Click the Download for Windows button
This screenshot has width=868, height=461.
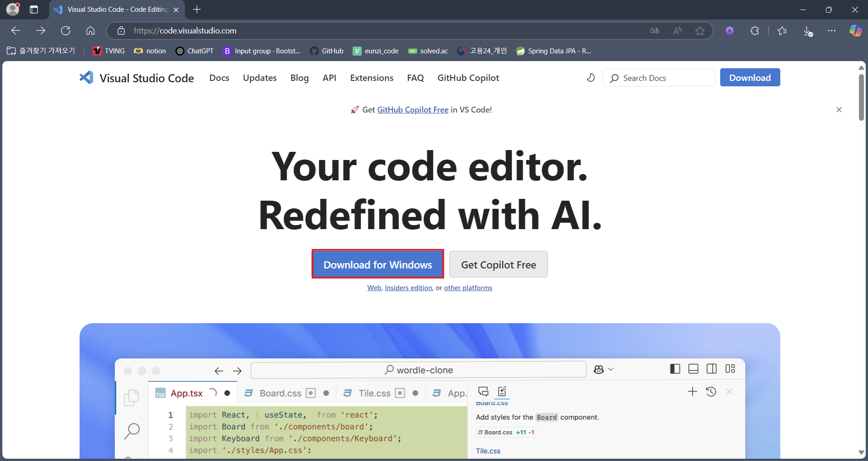click(x=378, y=264)
